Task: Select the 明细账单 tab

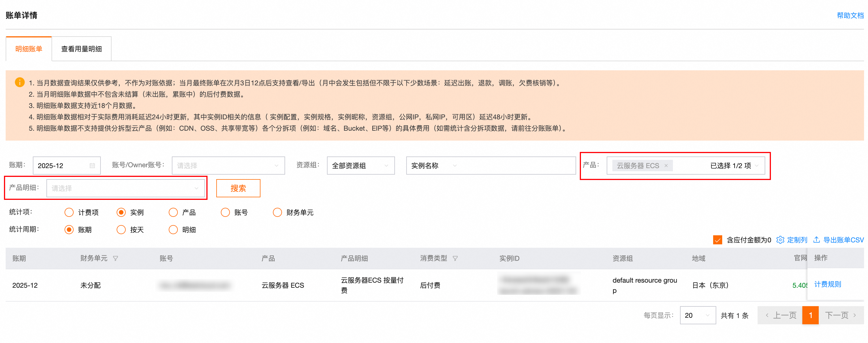Action: point(29,49)
